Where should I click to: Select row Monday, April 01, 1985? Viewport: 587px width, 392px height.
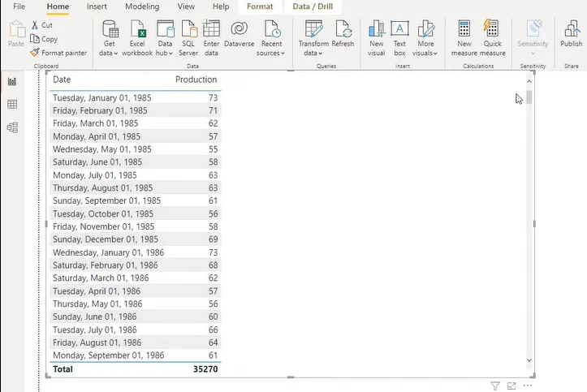(x=135, y=136)
